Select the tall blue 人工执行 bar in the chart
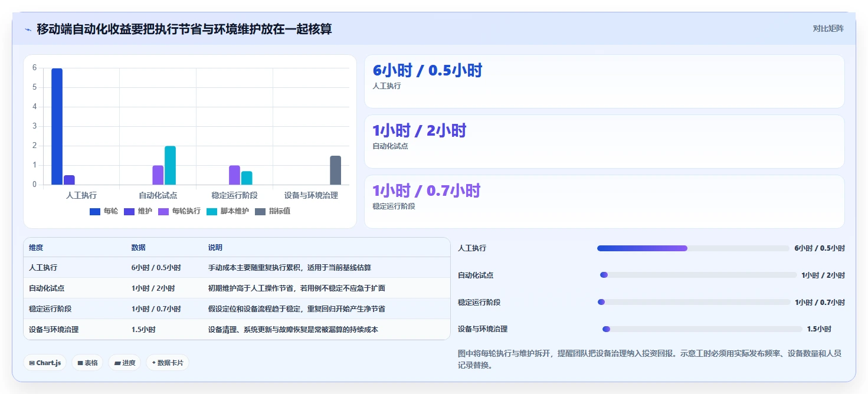Screen dimensions: 868x394 pos(57,126)
